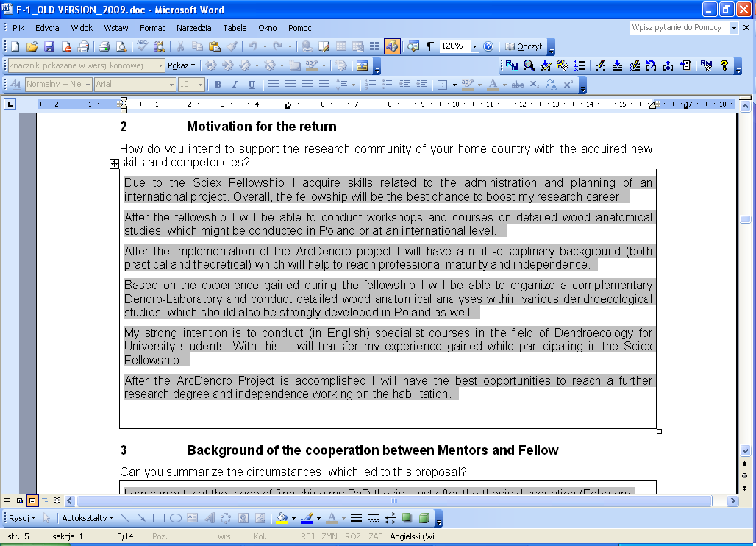
Task: Apply strikethrough formatting
Action: coord(517,85)
